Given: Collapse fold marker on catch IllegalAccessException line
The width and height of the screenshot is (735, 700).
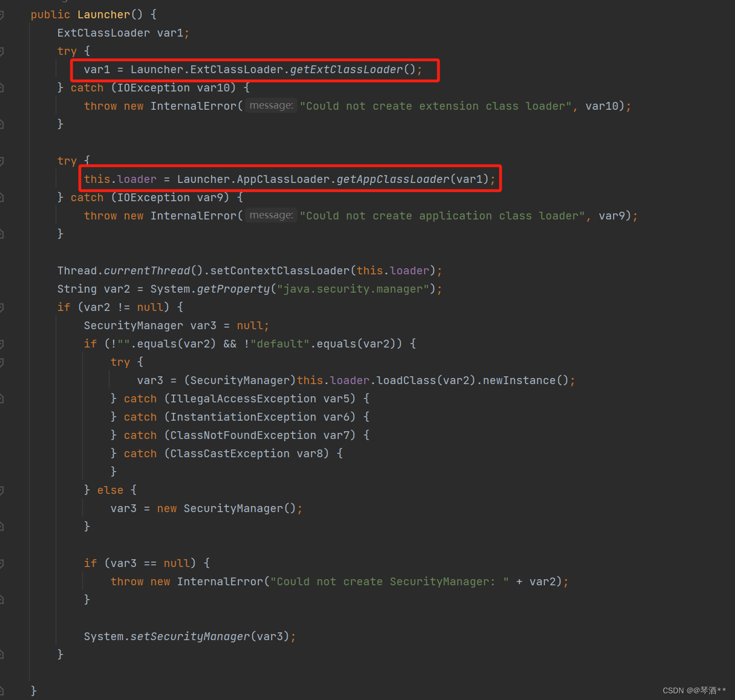Looking at the screenshot, I should 1,399.
